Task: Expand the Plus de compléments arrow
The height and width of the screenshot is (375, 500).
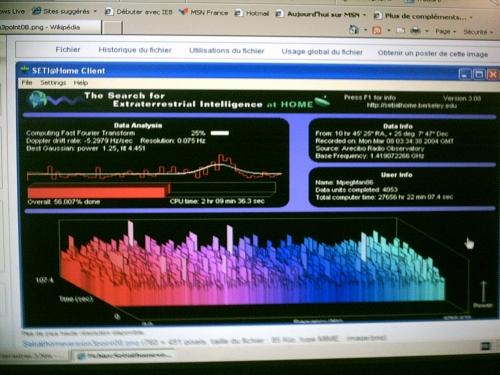Action: (471, 17)
